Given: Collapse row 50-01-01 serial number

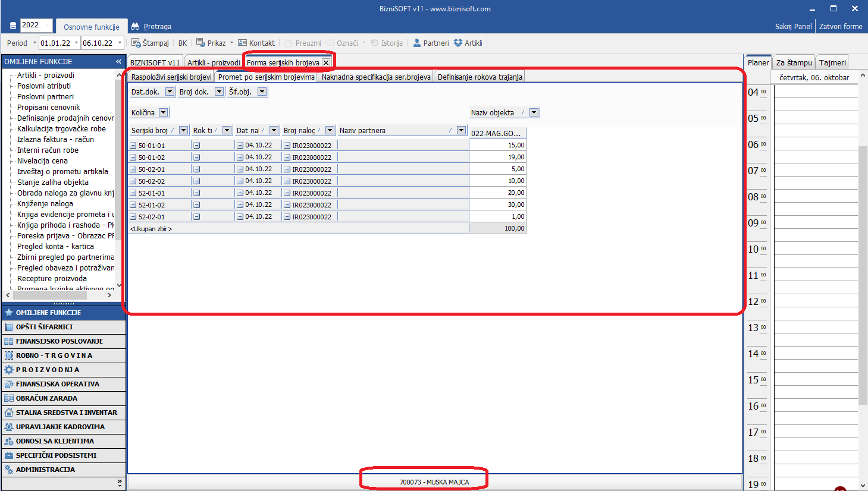Looking at the screenshot, I should [133, 146].
